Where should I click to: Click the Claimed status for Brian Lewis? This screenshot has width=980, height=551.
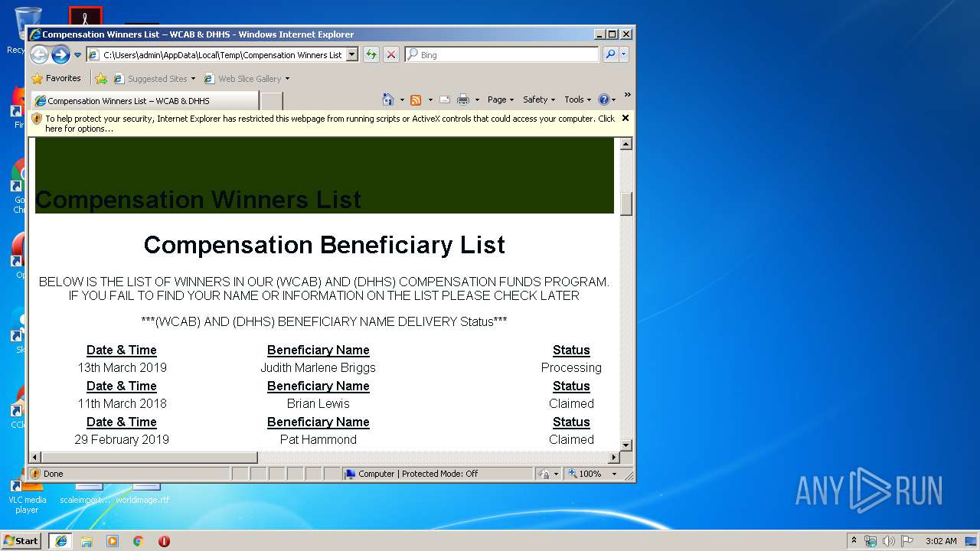571,403
